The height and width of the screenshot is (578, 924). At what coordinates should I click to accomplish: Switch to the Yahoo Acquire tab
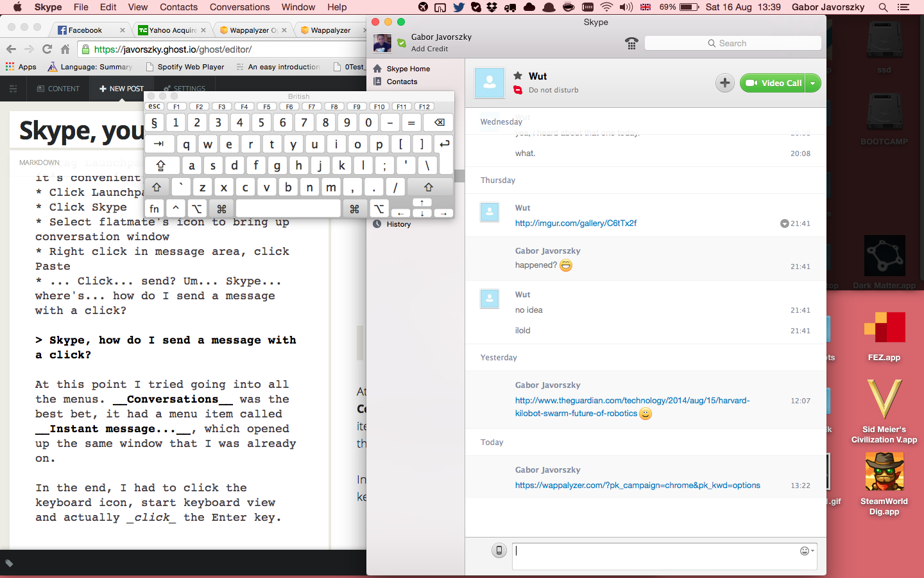tap(172, 30)
